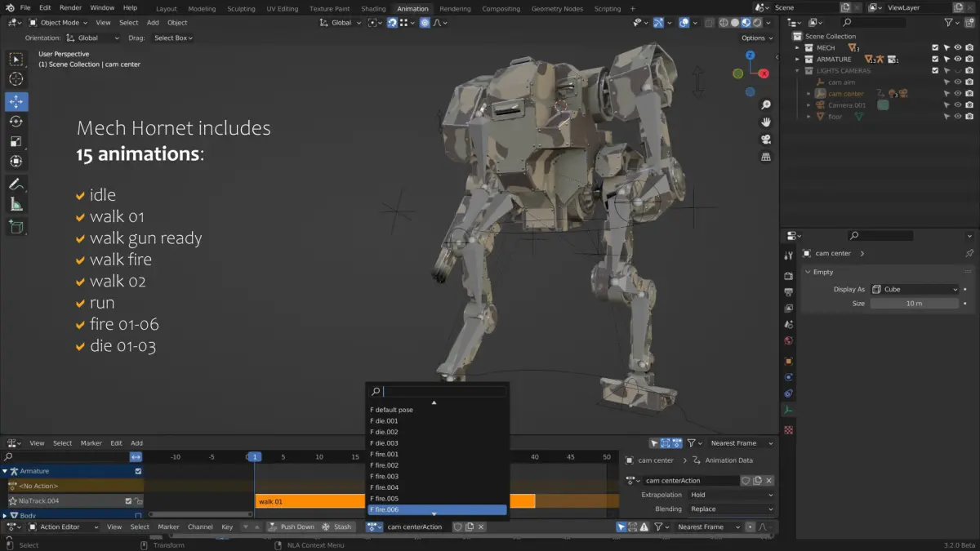Click the Stash button
This screenshot has height=551, width=980.
tap(336, 527)
